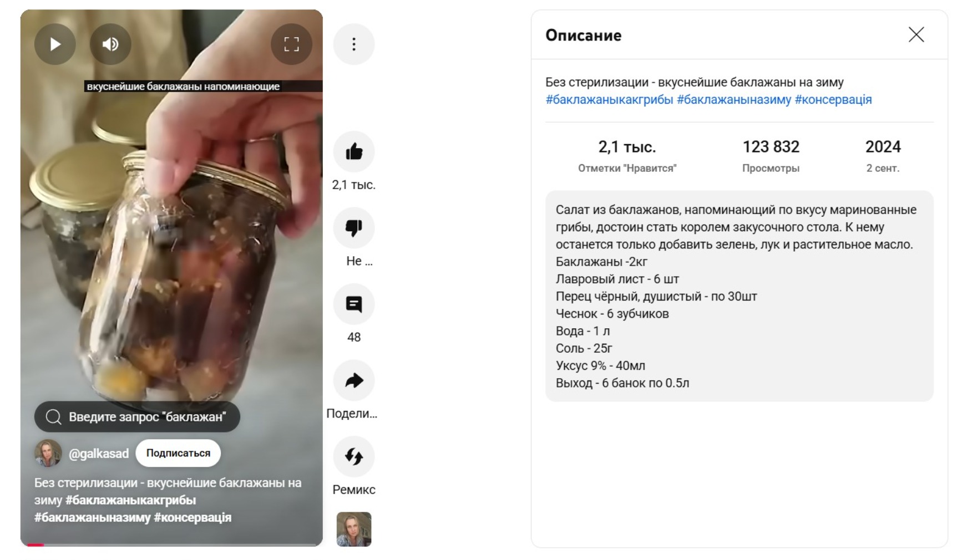Screen dimensions: 957x560
Task: Open hashtag #баклажаныназиму in description panel
Action: [x=734, y=100]
